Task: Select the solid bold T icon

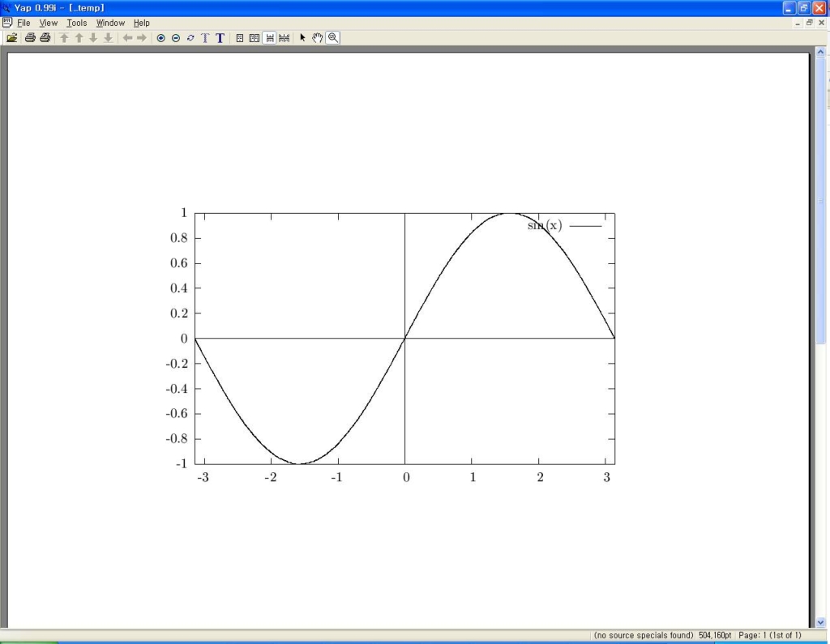Action: coord(220,38)
